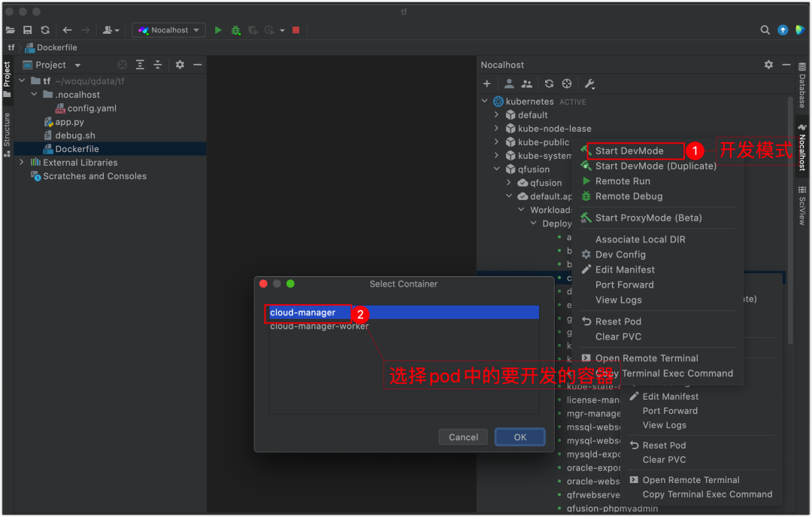The image size is (812, 517).
Task: Open the Project panel gear options
Action: click(180, 65)
